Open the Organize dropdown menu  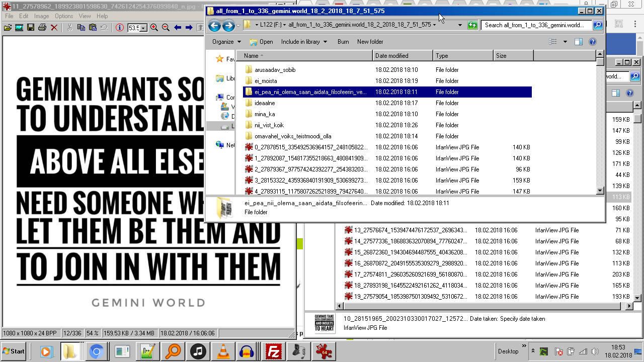click(226, 42)
